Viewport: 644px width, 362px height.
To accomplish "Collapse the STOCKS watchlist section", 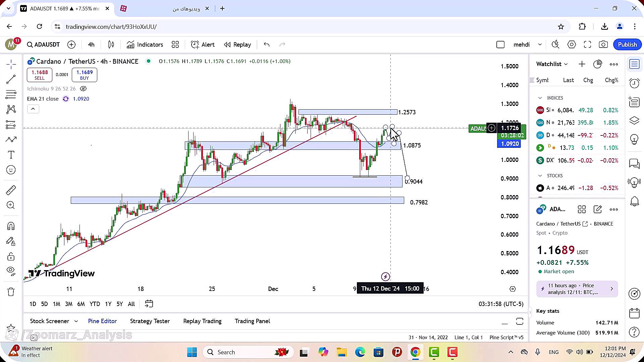I will click(x=540, y=176).
